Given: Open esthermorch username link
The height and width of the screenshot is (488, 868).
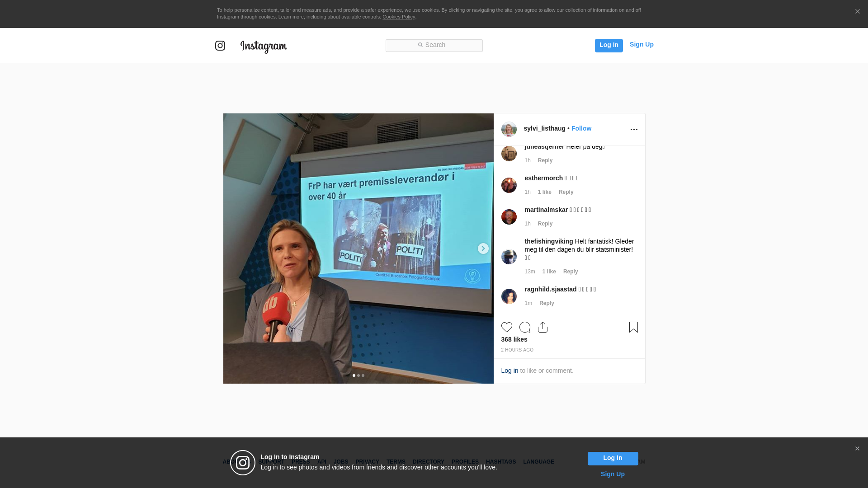Looking at the screenshot, I should 543,178.
